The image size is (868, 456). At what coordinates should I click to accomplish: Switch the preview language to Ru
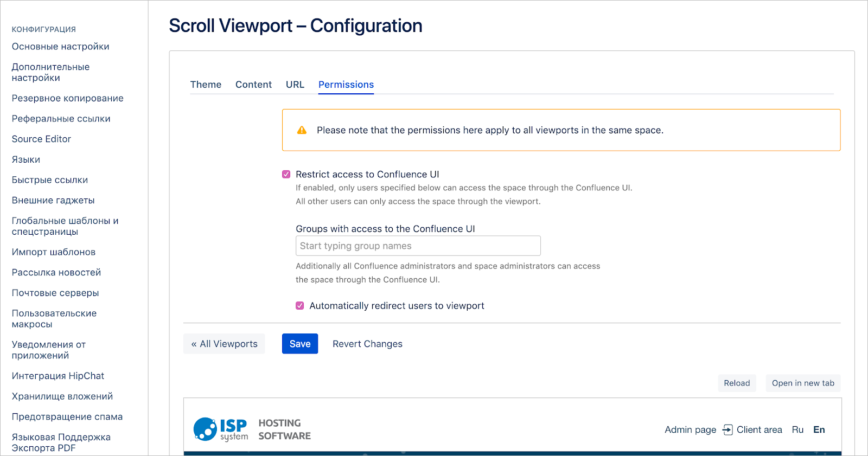(797, 430)
